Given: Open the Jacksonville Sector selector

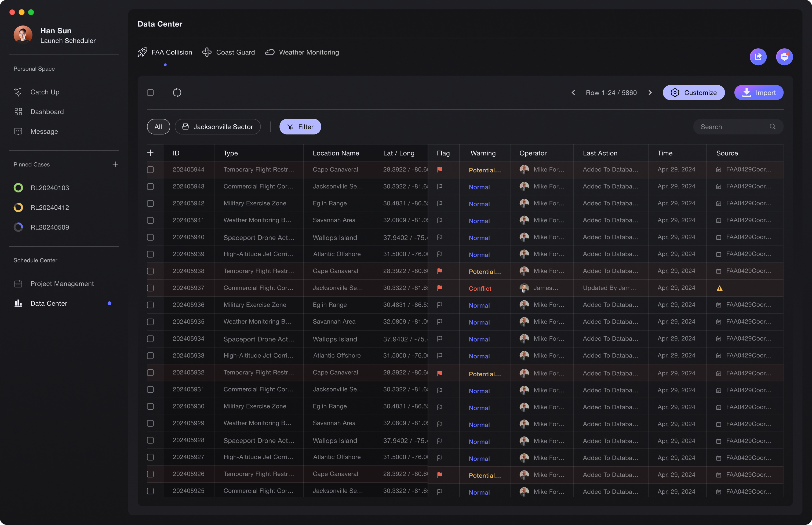Looking at the screenshot, I should [x=217, y=126].
